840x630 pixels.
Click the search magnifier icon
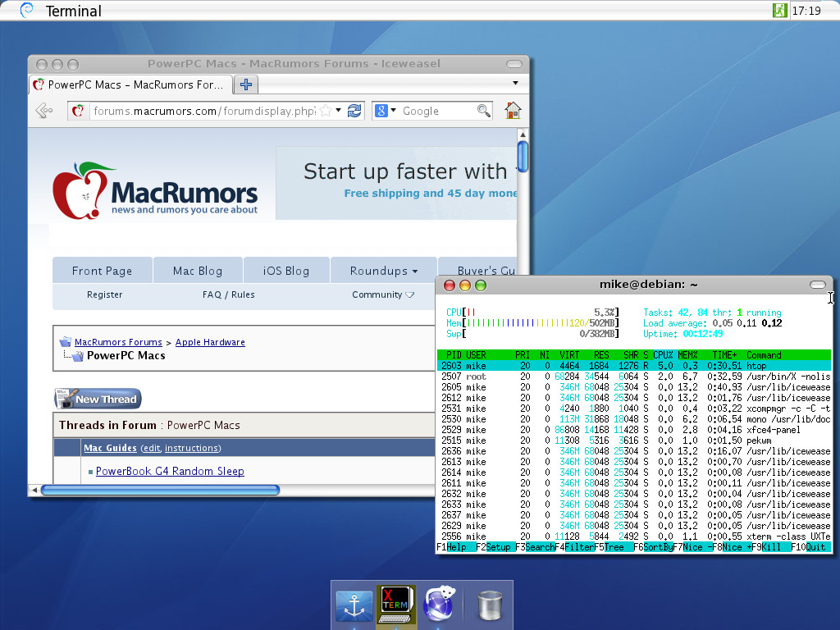point(483,111)
